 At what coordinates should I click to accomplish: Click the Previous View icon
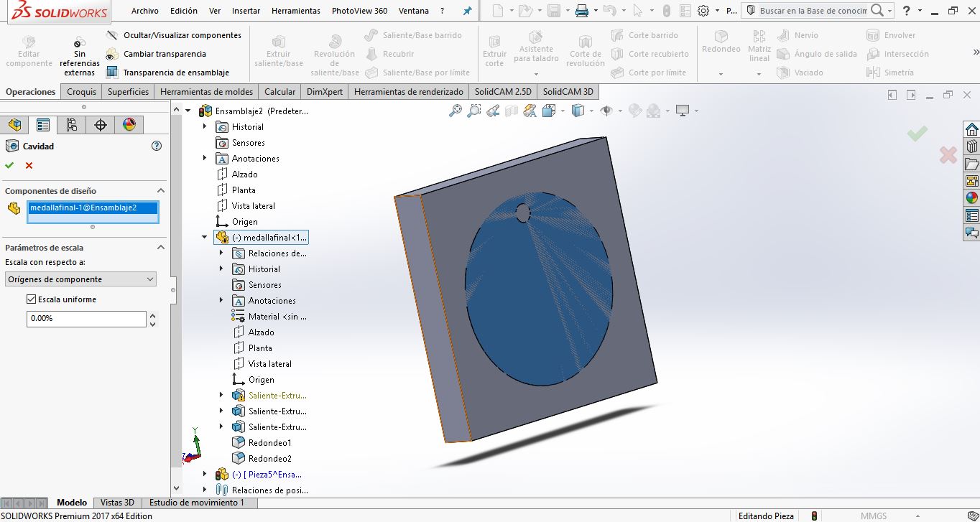493,111
